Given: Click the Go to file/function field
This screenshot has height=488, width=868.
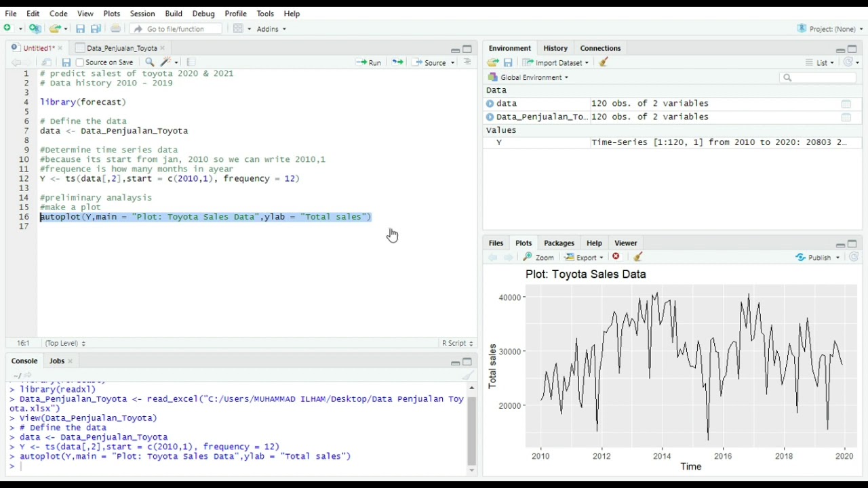Looking at the screenshot, I should coord(176,28).
